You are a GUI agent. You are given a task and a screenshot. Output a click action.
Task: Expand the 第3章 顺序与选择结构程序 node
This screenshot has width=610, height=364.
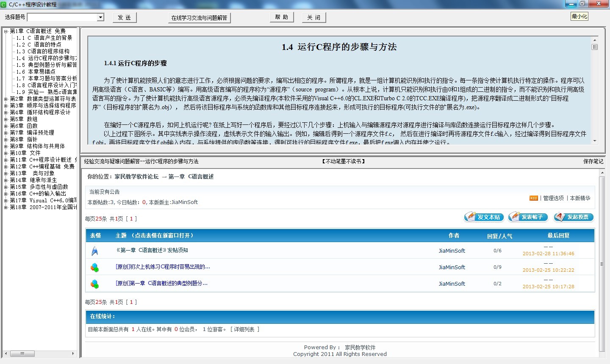coord(6,105)
